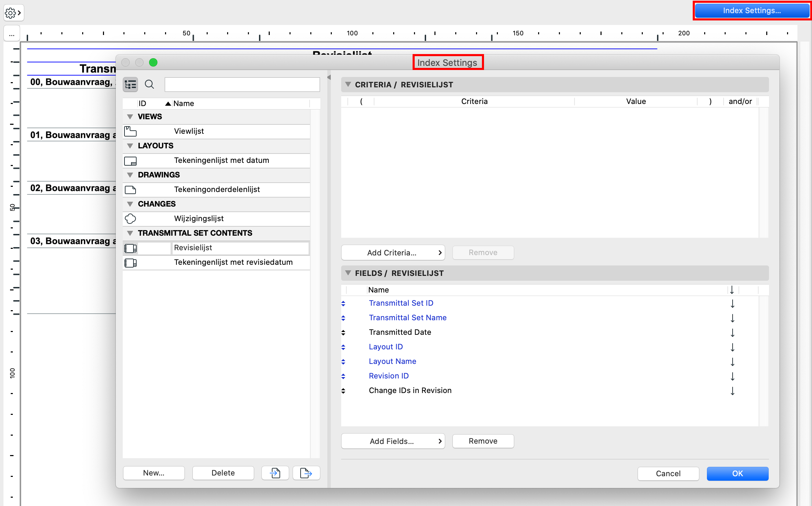
Task: Click the Tekeningonderdelenlijst drawing icon
Action: [x=130, y=190]
